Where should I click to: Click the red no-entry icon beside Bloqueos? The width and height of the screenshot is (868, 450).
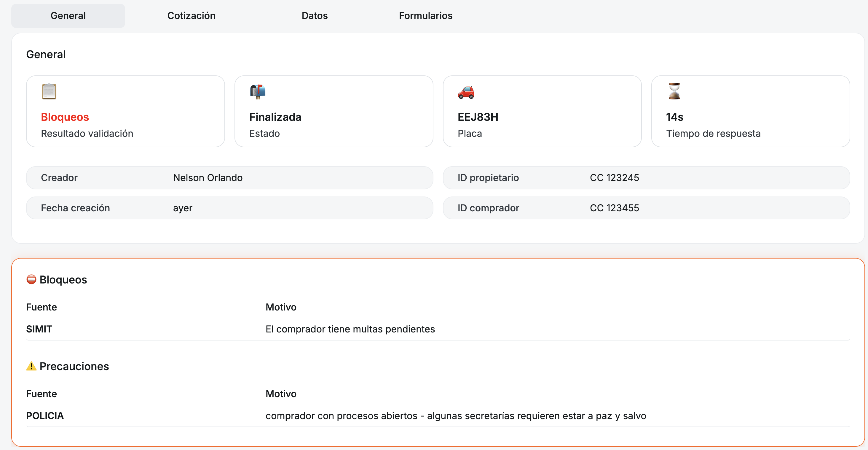tap(31, 279)
